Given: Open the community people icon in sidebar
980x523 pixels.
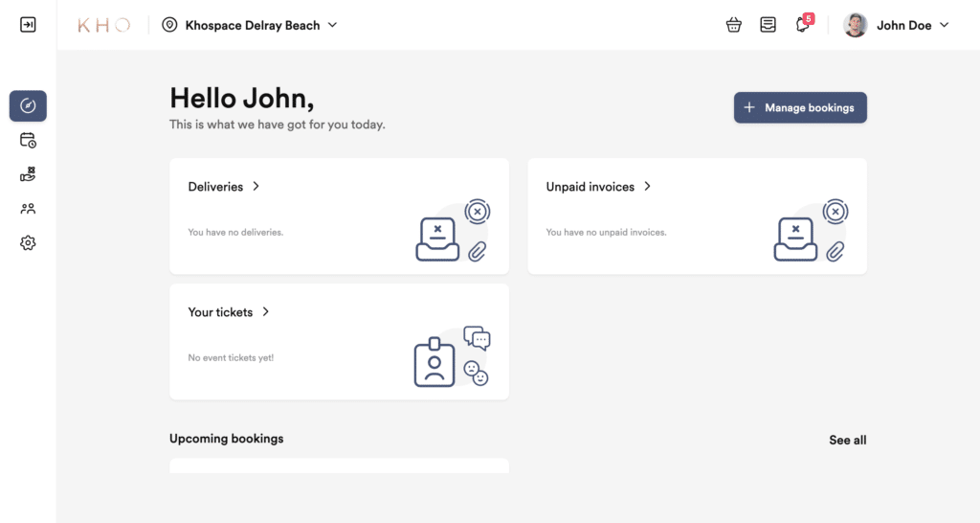Looking at the screenshot, I should (28, 208).
